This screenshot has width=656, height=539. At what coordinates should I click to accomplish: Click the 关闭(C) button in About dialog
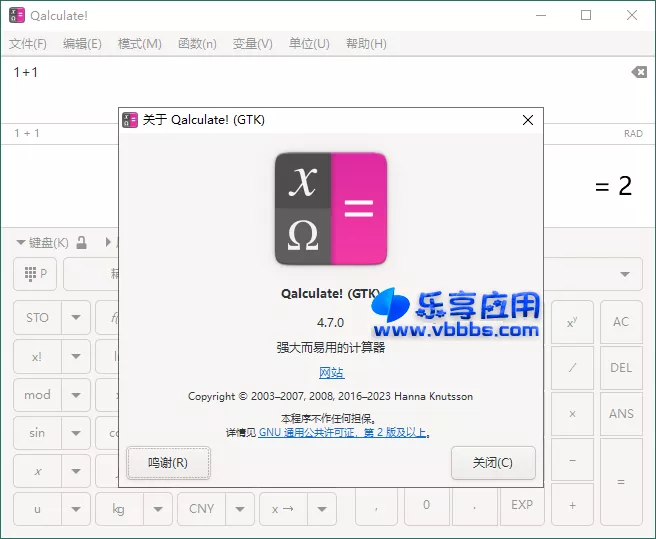coord(493,463)
